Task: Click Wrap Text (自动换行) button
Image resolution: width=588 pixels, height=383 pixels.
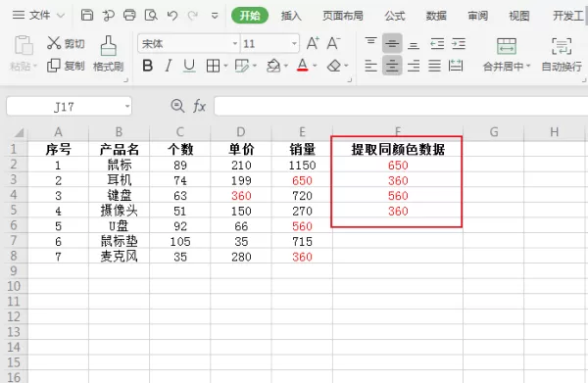Action: [562, 54]
